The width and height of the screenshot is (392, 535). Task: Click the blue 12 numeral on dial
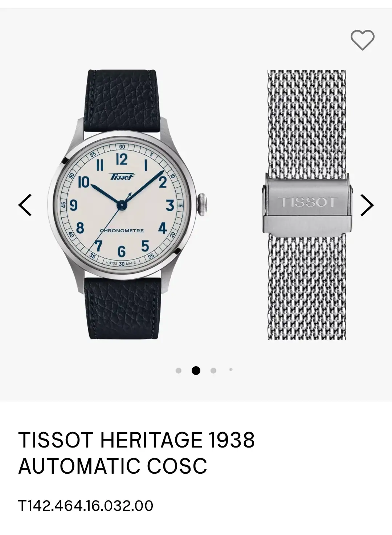tap(122, 160)
